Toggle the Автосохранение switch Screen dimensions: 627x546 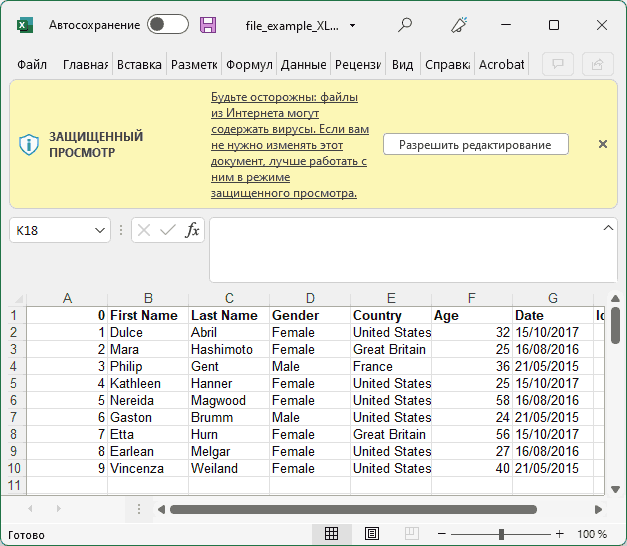coord(168,24)
